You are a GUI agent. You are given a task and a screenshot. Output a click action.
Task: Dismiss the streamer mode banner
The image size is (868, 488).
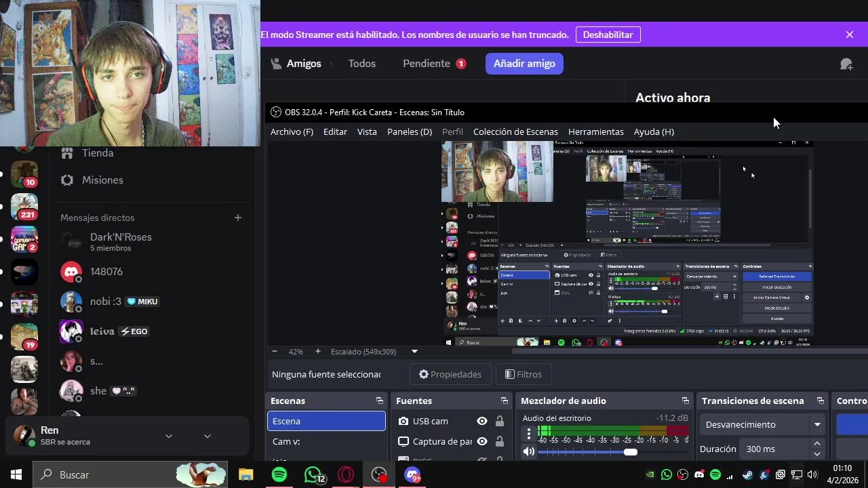(850, 35)
